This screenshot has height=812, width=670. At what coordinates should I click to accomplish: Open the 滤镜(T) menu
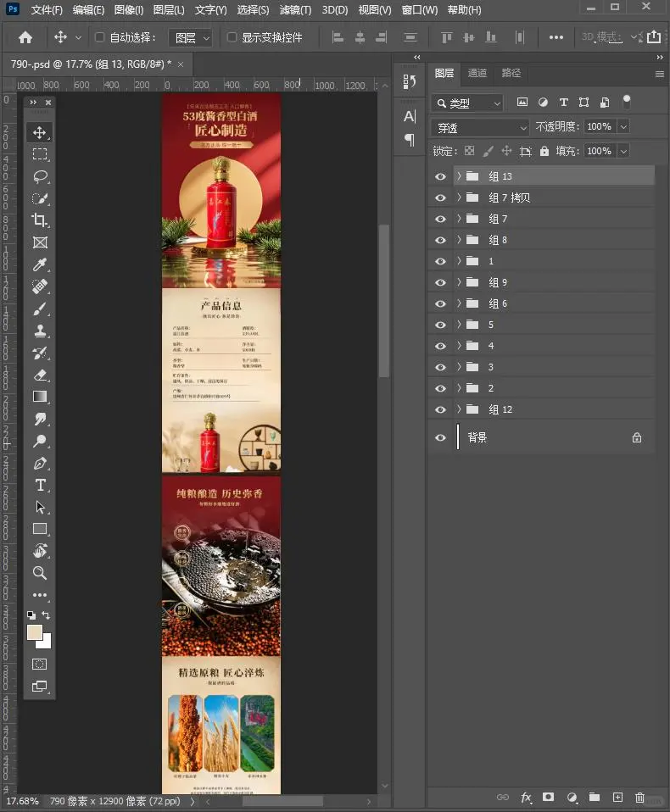295,10
